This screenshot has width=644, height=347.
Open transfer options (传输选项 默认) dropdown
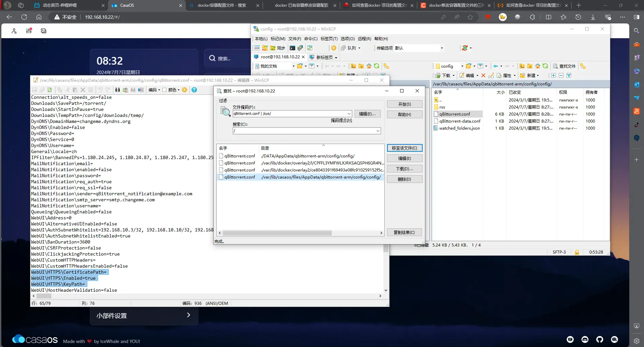[x=442, y=48]
